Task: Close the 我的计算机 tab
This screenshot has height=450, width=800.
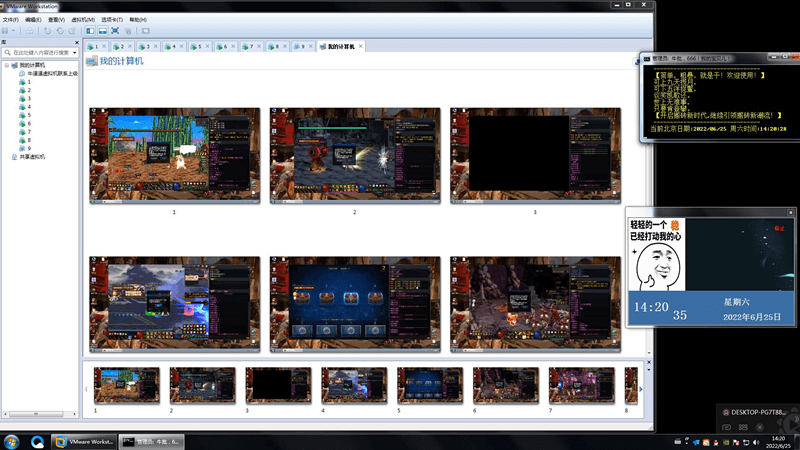Action: [x=361, y=46]
